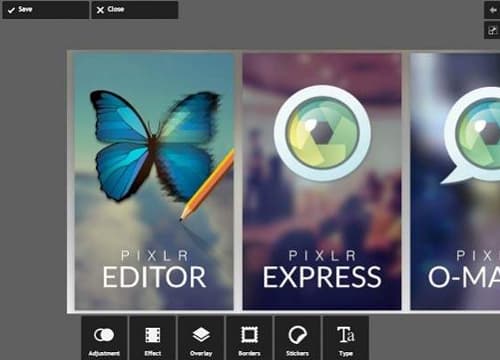Select the Pixlr Express card
This screenshot has width=500, height=360.
322,182
